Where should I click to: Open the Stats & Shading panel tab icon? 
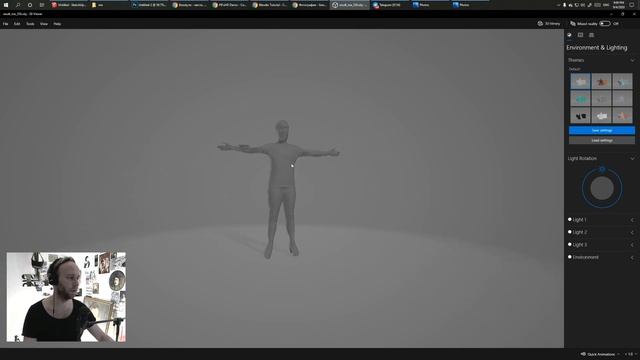[x=580, y=35]
